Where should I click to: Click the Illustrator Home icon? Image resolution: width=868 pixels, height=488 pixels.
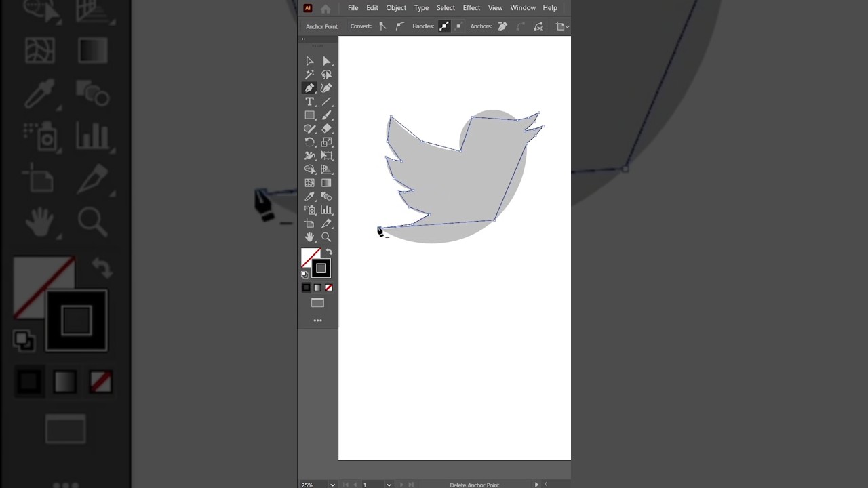coord(325,8)
